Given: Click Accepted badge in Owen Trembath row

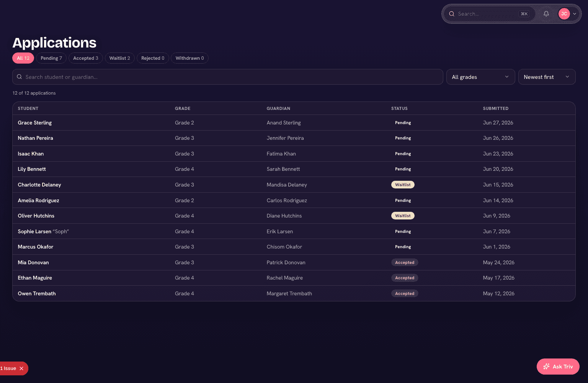Looking at the screenshot, I should [405, 293].
